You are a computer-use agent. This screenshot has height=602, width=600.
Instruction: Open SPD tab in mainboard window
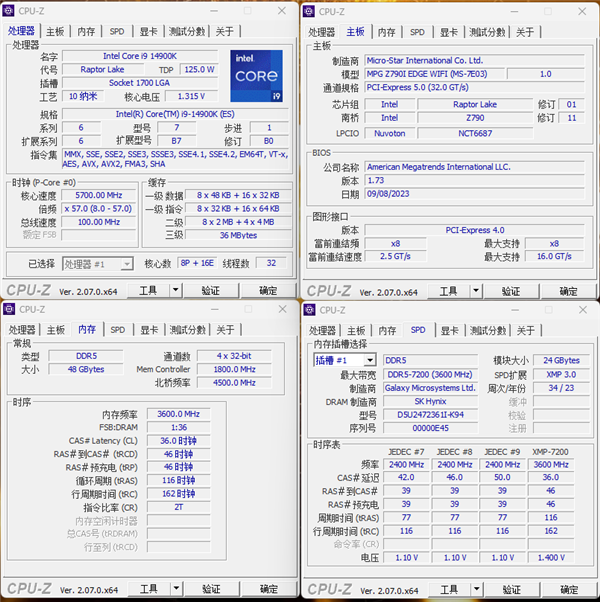pyautogui.click(x=417, y=32)
